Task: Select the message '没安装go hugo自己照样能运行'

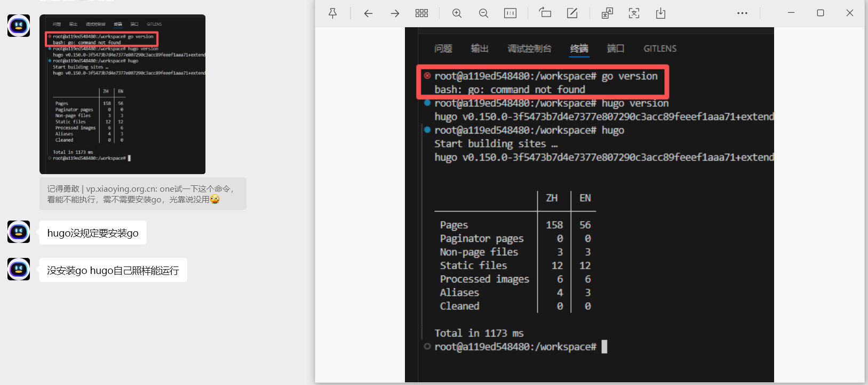Action: coord(113,270)
